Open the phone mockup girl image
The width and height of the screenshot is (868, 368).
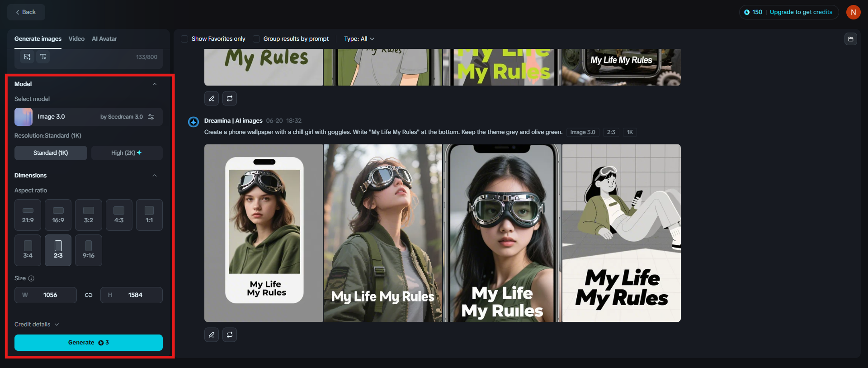click(264, 233)
